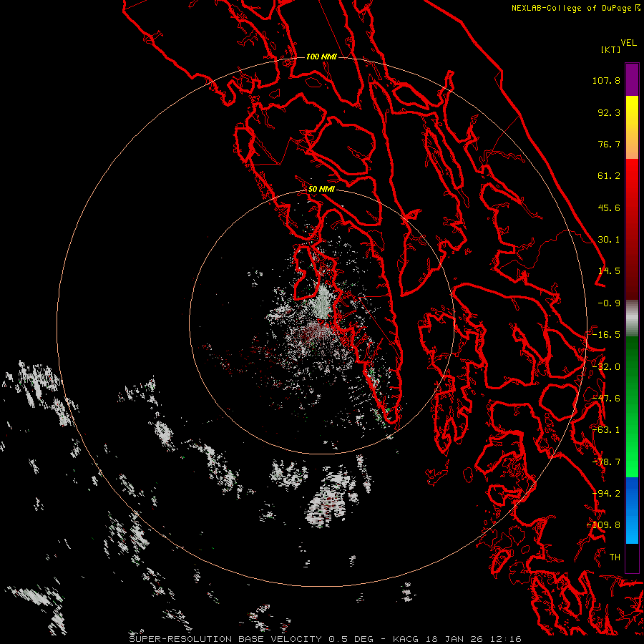Click the 61.2 value on velocity scale
The width and height of the screenshot is (644, 644).
pos(609,176)
